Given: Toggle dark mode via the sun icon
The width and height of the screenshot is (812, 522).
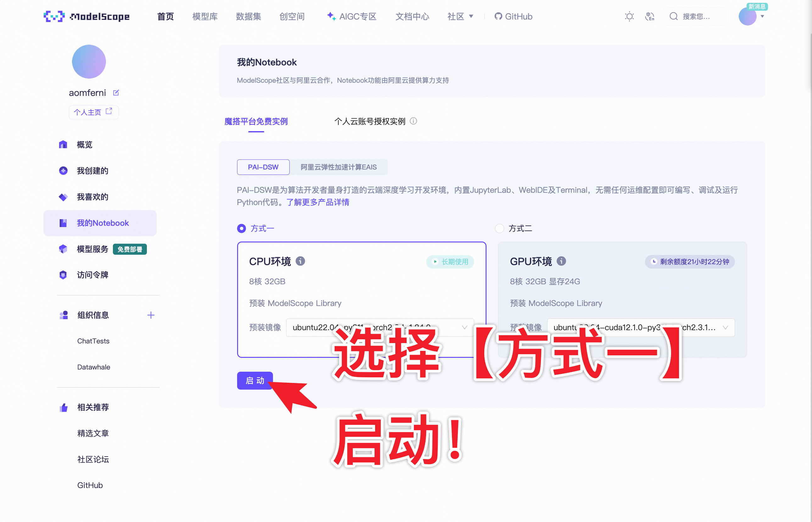Looking at the screenshot, I should (x=629, y=16).
